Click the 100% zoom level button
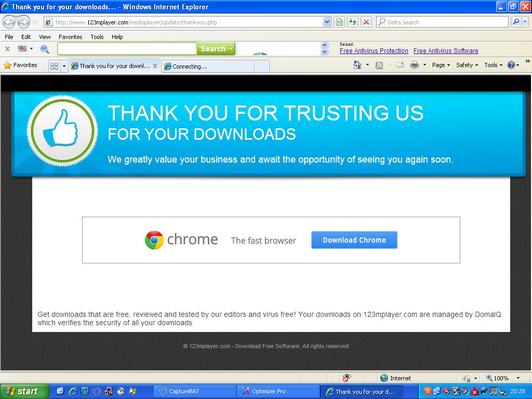The width and height of the screenshot is (532, 399). (498, 378)
